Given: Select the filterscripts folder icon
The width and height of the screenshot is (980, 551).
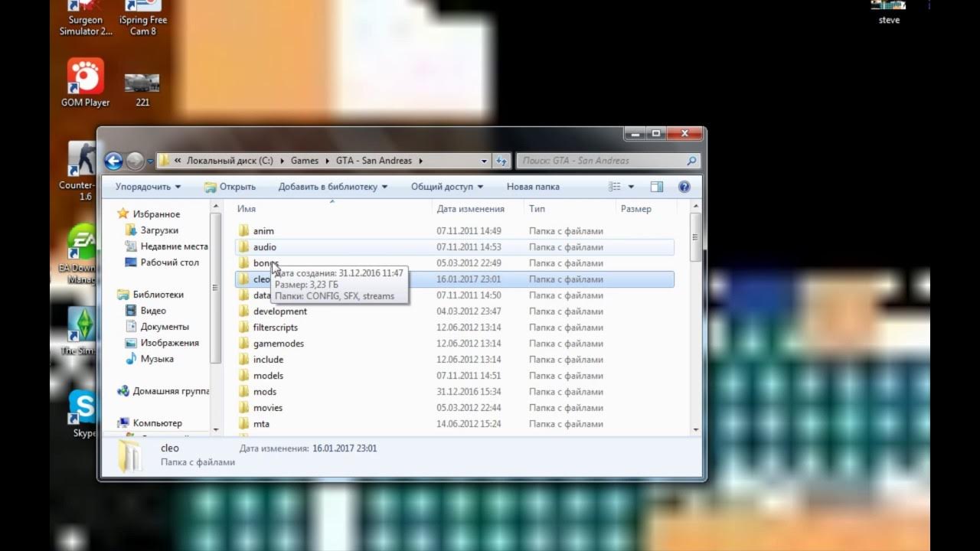Looking at the screenshot, I should 244,328.
